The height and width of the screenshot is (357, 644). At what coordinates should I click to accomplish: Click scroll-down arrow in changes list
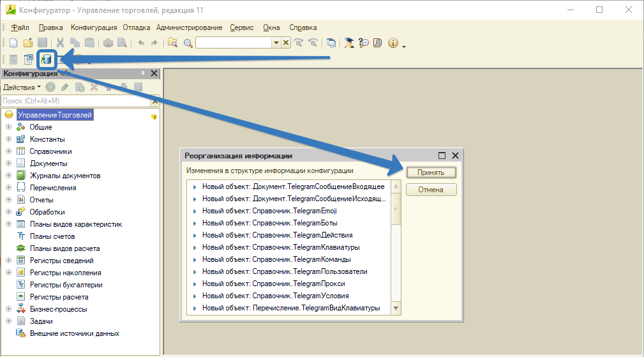(396, 308)
